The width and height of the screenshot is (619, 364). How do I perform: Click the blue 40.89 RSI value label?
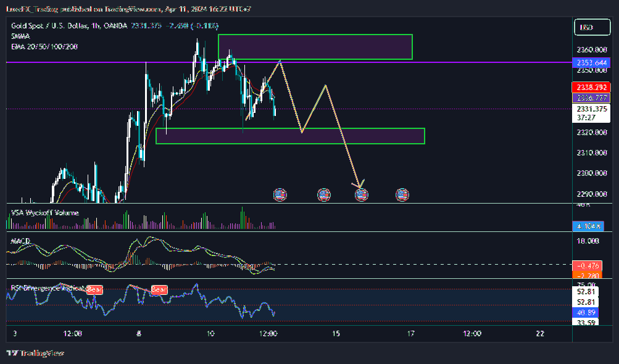coord(586,313)
